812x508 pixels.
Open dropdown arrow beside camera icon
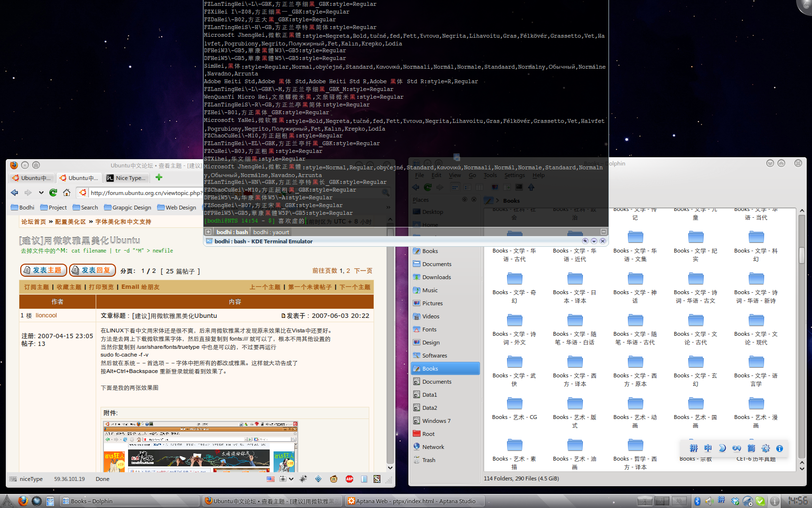(x=291, y=479)
